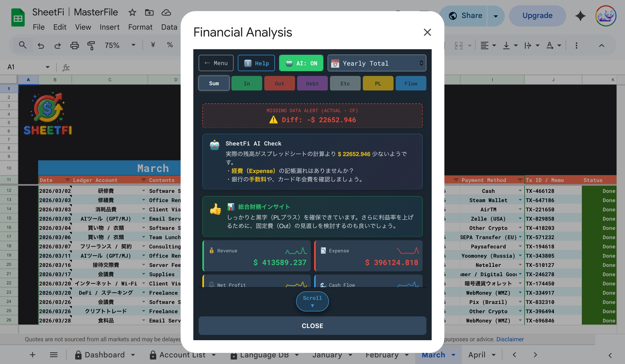Image resolution: width=625 pixels, height=364 pixels.
Task: Open the all-sheets list icon
Action: [54, 355]
